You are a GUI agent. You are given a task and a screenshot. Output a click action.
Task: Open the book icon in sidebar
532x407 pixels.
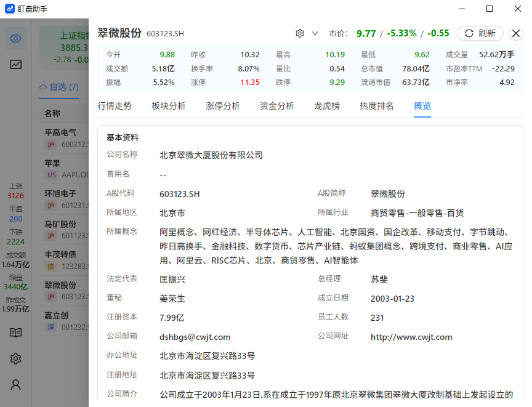pyautogui.click(x=15, y=332)
